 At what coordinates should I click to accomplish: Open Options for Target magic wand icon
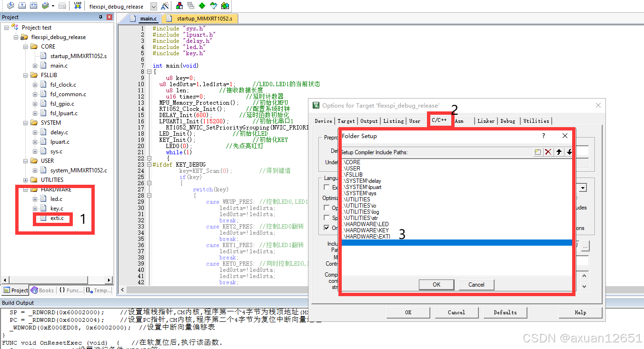165,6
